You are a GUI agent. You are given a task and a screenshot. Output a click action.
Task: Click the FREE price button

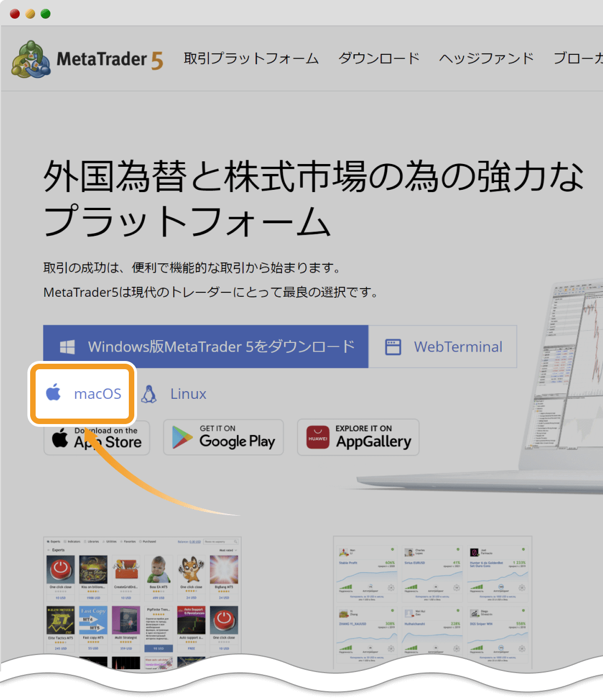(191, 648)
